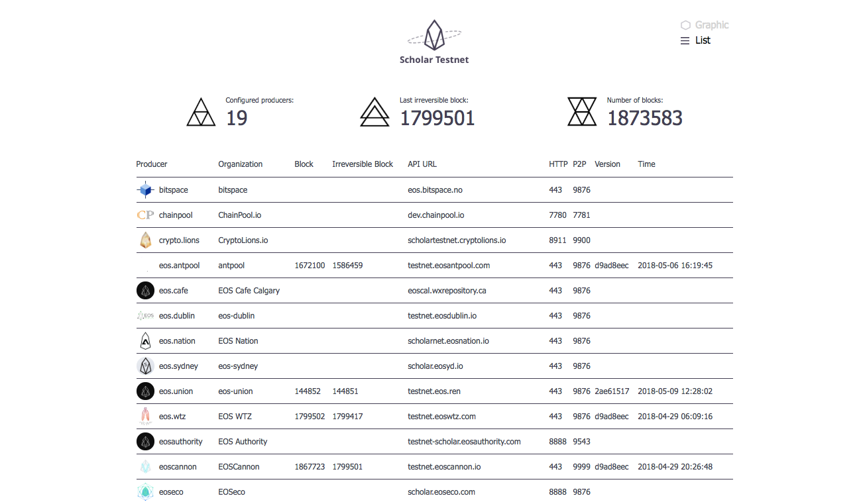Click the Time column header
Image resolution: width=861 pixels, height=504 pixels.
[x=647, y=164]
